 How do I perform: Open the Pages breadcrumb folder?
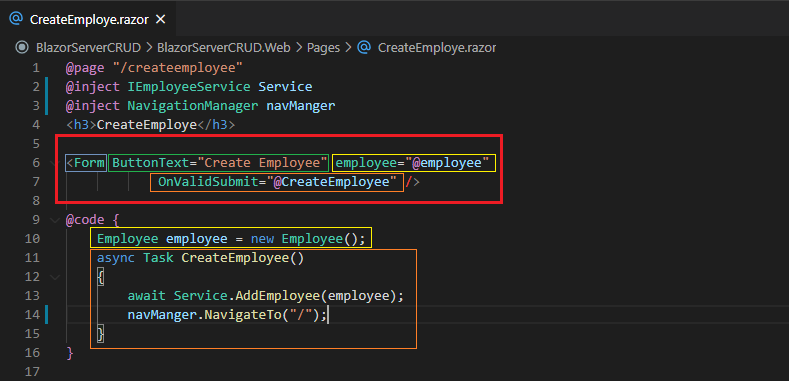click(x=324, y=48)
